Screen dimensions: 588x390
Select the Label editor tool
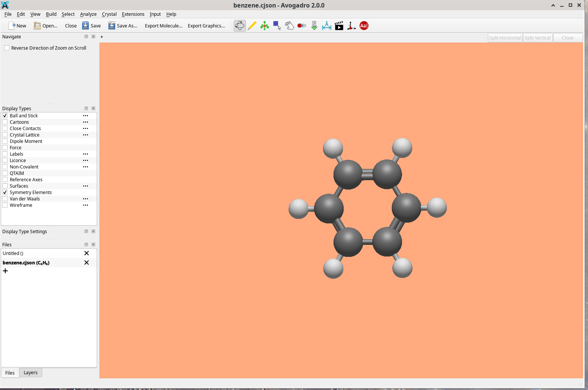point(364,26)
